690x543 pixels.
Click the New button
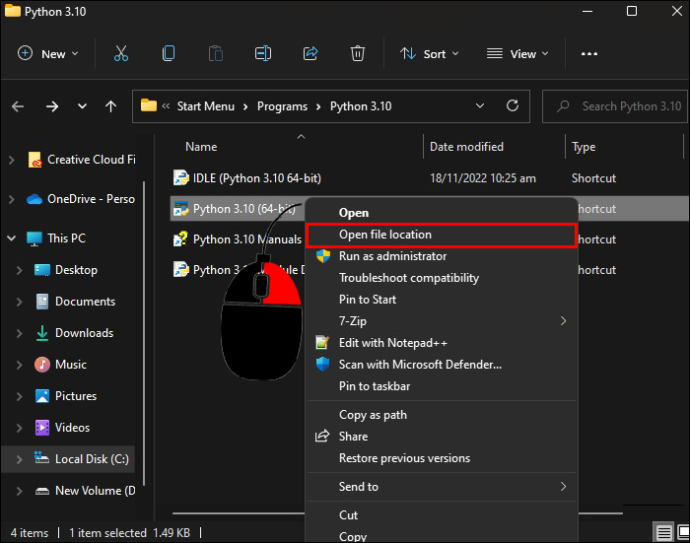48,54
